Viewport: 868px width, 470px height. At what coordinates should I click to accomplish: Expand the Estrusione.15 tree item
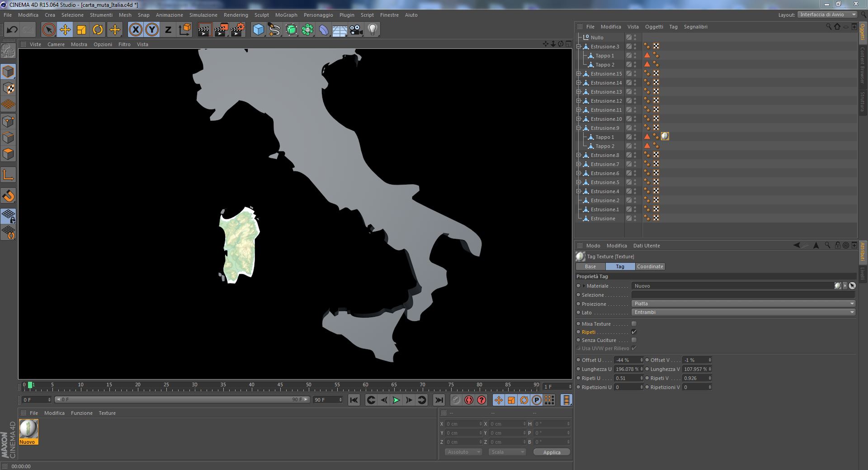[x=579, y=74]
